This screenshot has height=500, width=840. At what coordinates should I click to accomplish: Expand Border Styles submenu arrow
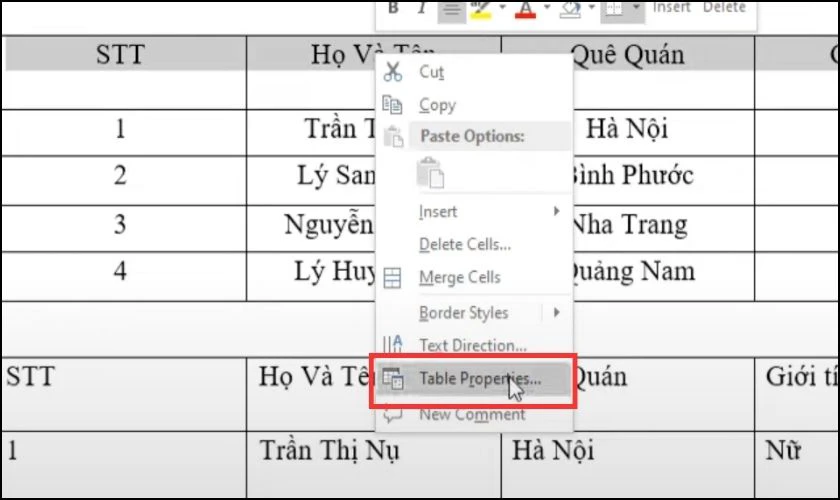557,312
